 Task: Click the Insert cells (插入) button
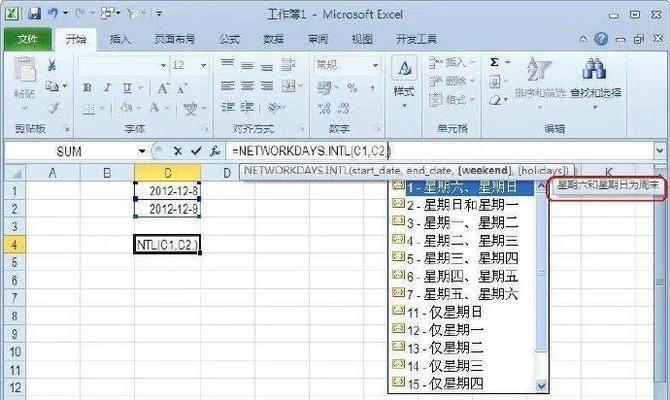tap(451, 62)
